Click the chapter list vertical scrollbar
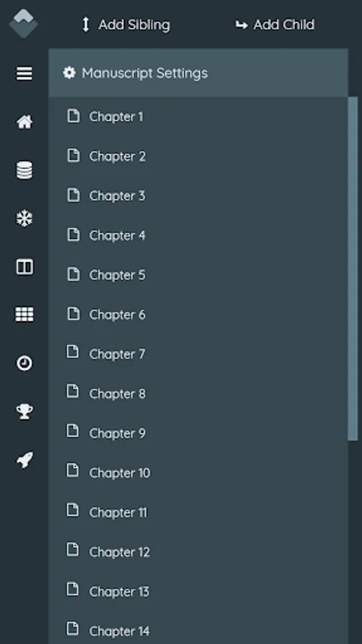This screenshot has height=644, width=362. [353, 268]
